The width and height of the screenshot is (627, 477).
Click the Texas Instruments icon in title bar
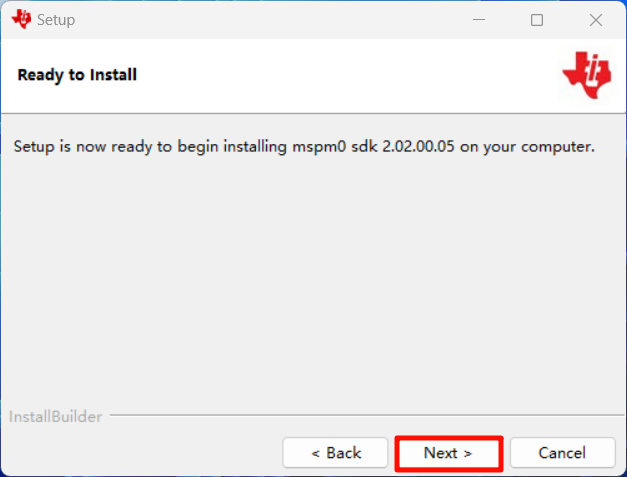tap(22, 19)
